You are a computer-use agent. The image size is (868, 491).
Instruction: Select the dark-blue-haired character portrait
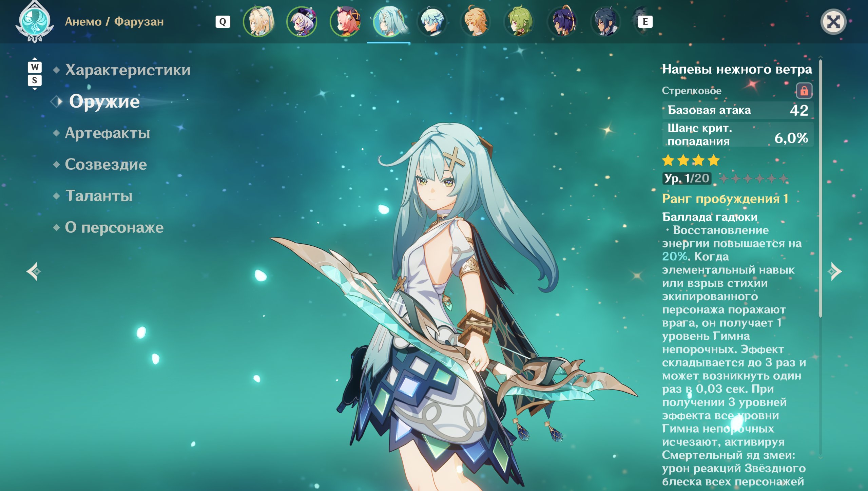click(606, 22)
